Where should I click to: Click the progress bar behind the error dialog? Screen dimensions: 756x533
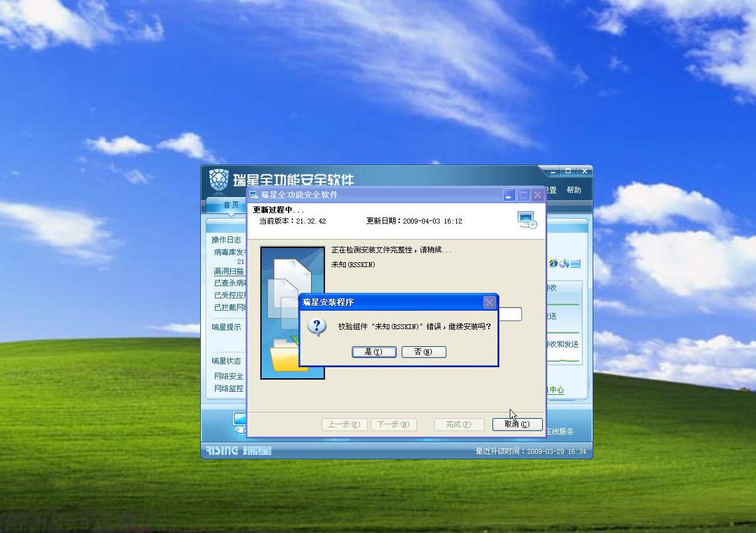510,314
